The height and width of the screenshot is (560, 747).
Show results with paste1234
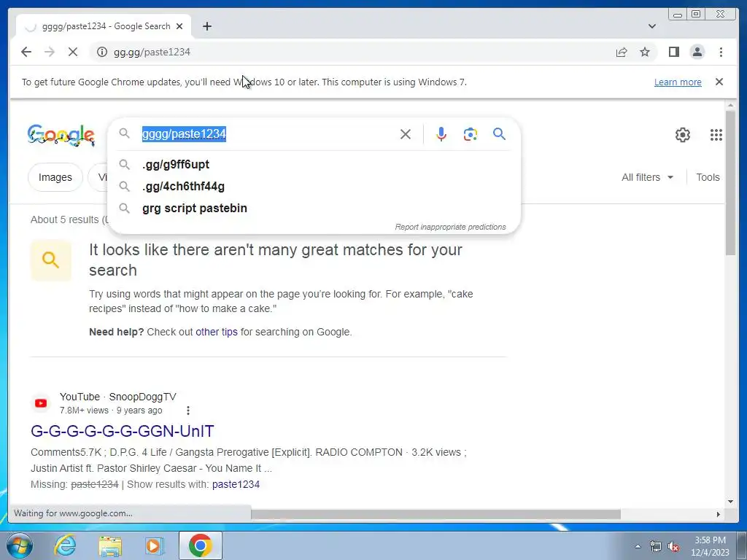[x=236, y=484]
